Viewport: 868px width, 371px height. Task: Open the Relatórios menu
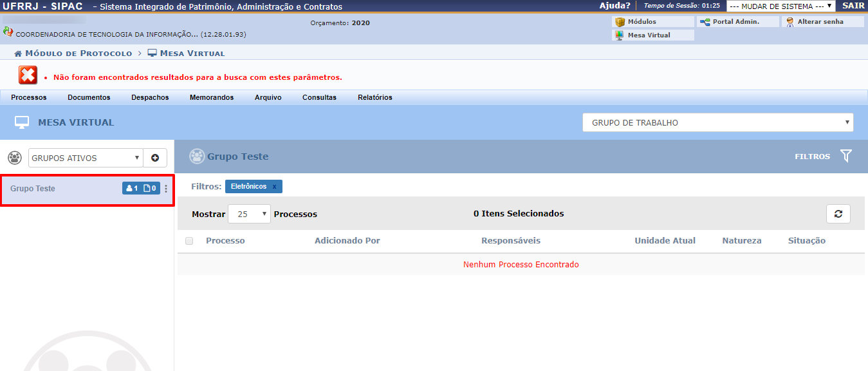click(374, 97)
